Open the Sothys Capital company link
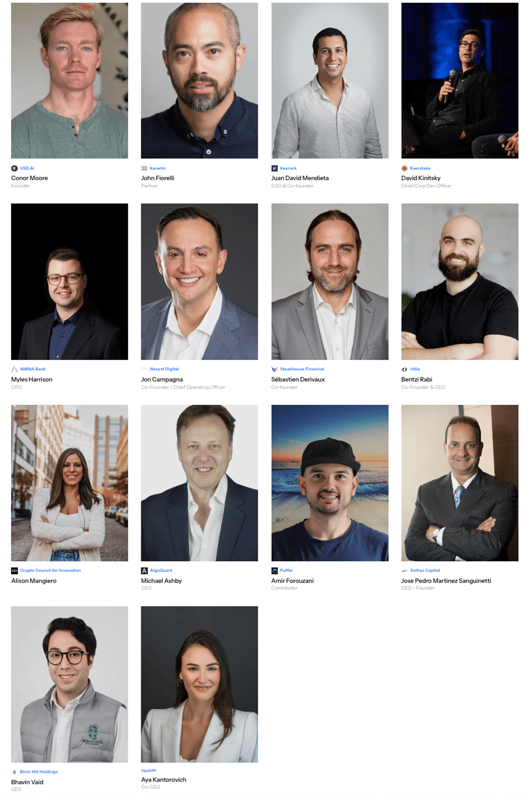532x799 pixels. (425, 570)
